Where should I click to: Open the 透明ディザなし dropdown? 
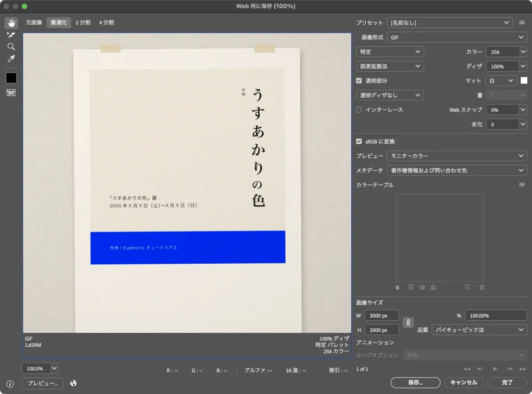point(390,96)
